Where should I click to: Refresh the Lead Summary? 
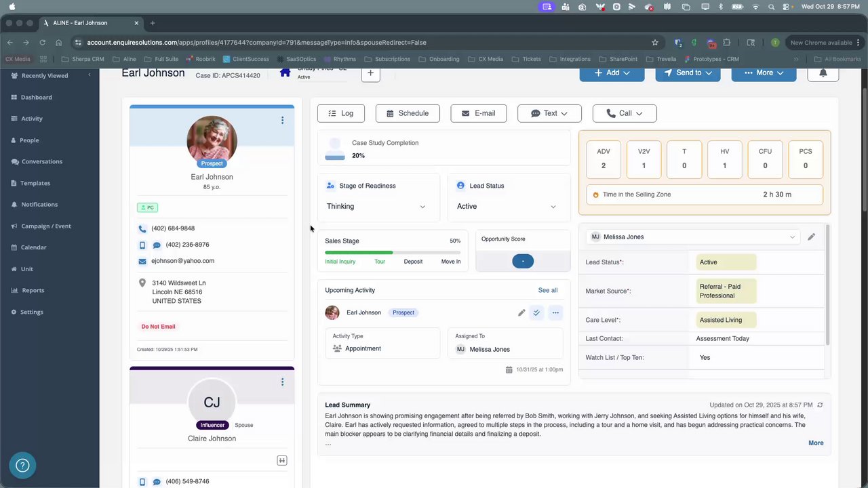coord(820,405)
